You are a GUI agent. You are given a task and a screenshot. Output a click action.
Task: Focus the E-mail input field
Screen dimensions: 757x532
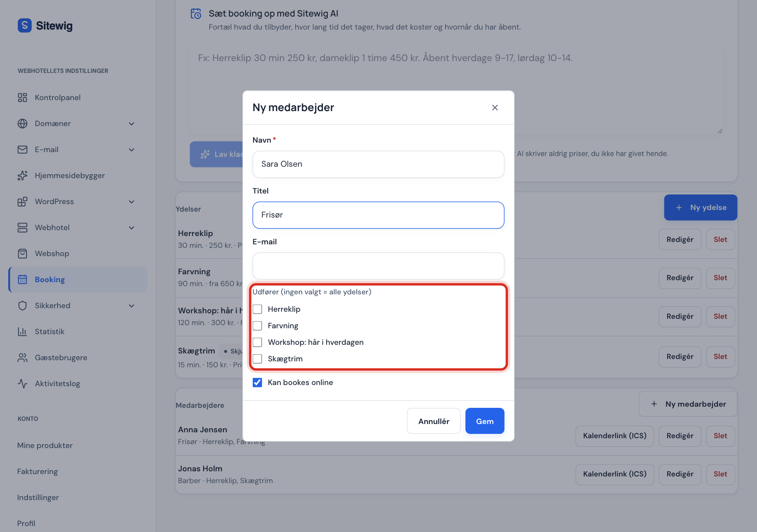point(378,266)
